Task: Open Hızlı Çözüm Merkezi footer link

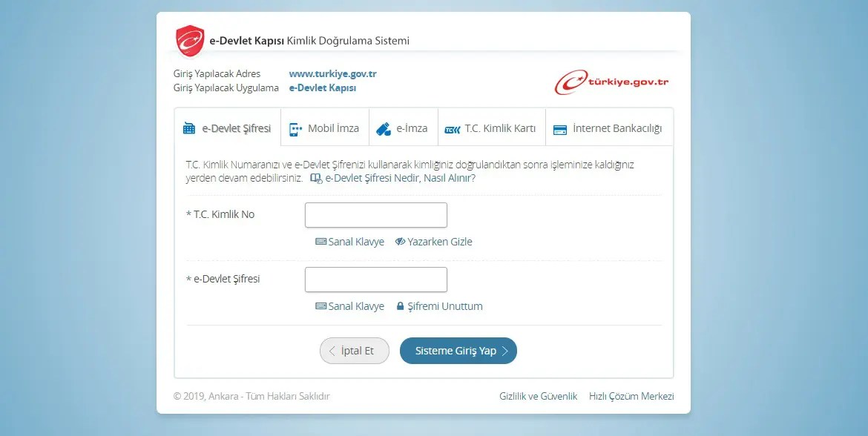Action: [631, 396]
